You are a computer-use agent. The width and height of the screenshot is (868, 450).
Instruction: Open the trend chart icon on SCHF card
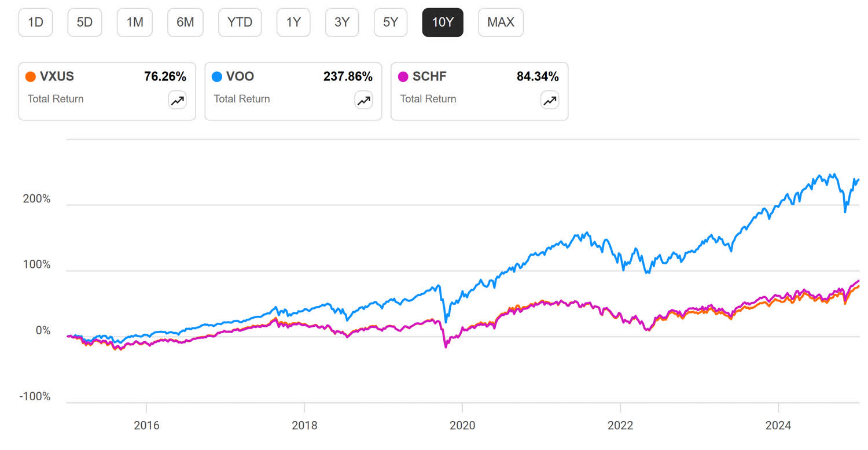click(549, 100)
